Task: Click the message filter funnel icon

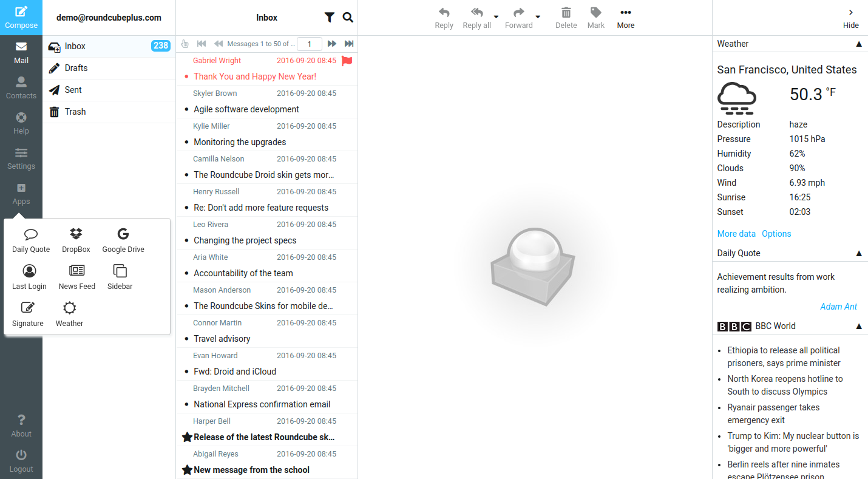Action: click(x=329, y=18)
